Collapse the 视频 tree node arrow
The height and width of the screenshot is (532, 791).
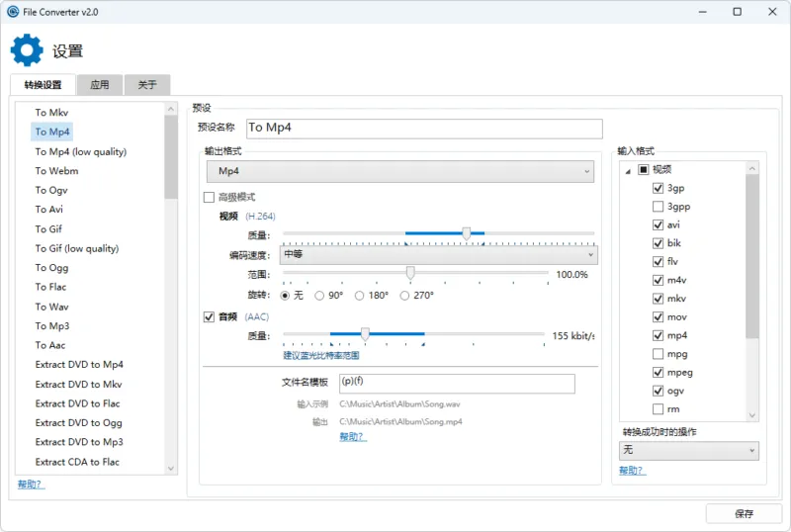tap(628, 171)
